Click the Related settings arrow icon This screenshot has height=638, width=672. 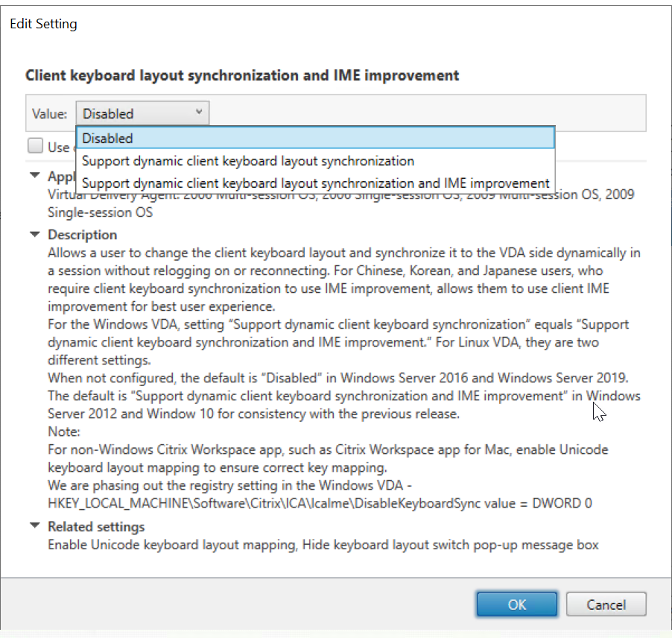(x=35, y=526)
